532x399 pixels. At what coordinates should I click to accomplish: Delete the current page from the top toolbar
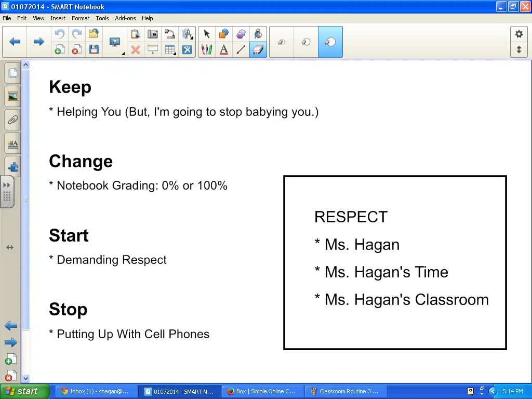click(x=77, y=50)
